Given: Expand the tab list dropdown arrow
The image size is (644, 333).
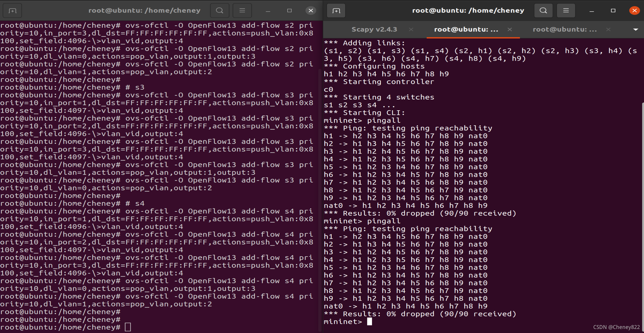Looking at the screenshot, I should pyautogui.click(x=635, y=30).
